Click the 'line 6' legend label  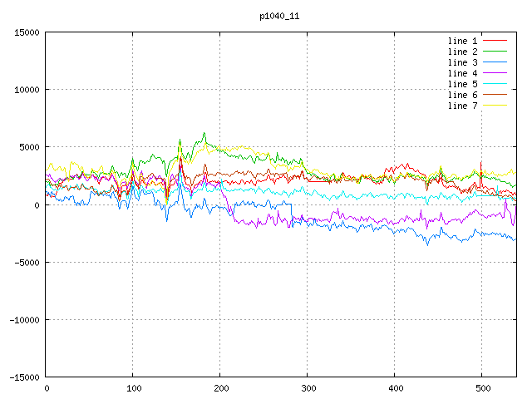point(463,95)
